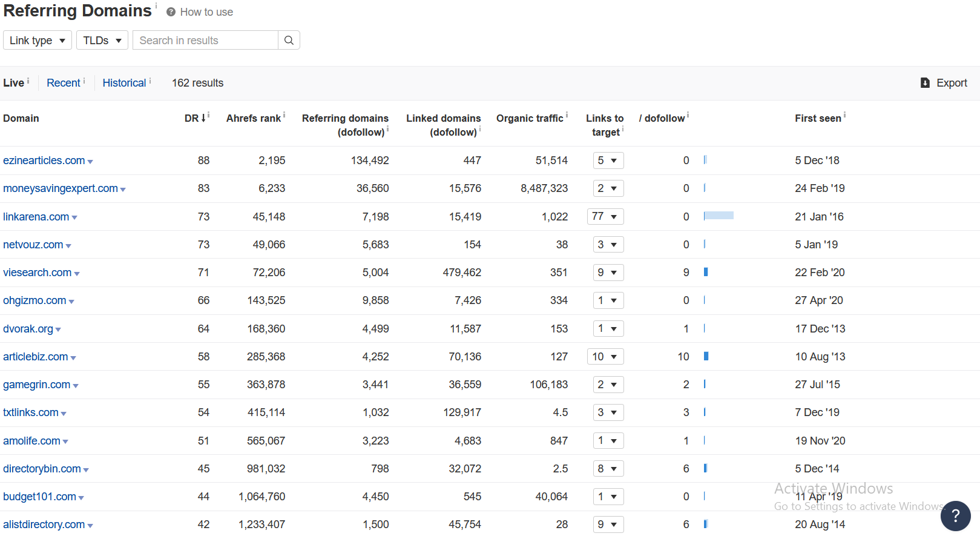Click organic traffic value 8,487,323
Viewport: 980px width, 536px height.
pyautogui.click(x=544, y=188)
